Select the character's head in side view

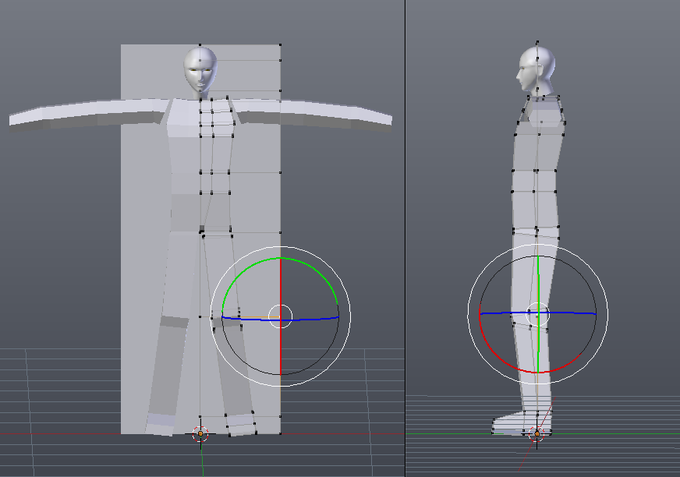click(535, 70)
